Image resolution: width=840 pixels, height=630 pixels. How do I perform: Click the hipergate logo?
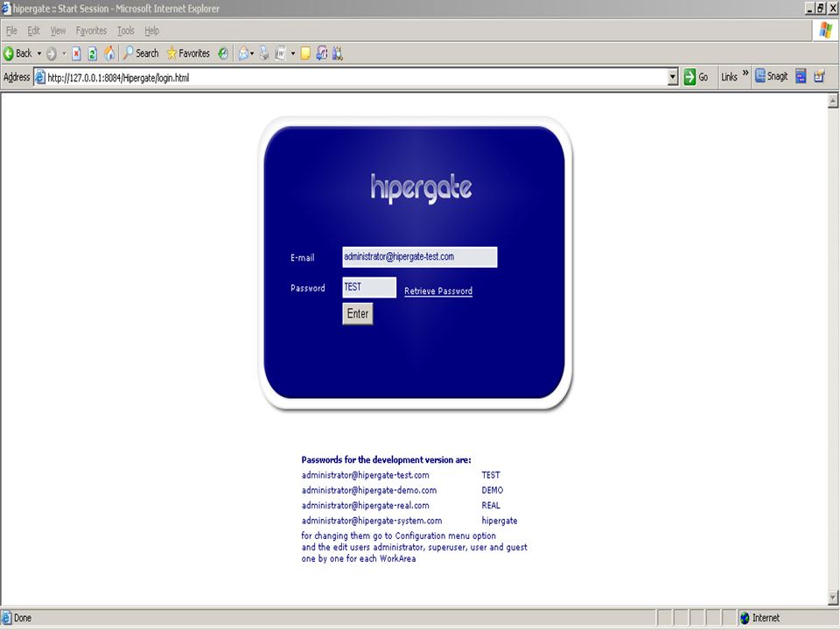pyautogui.click(x=421, y=188)
